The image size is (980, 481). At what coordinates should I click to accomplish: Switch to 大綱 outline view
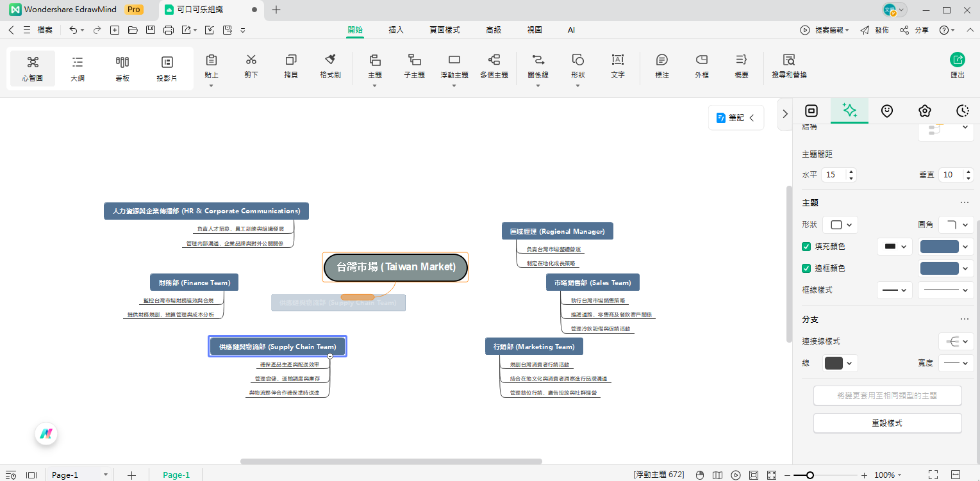(78, 69)
